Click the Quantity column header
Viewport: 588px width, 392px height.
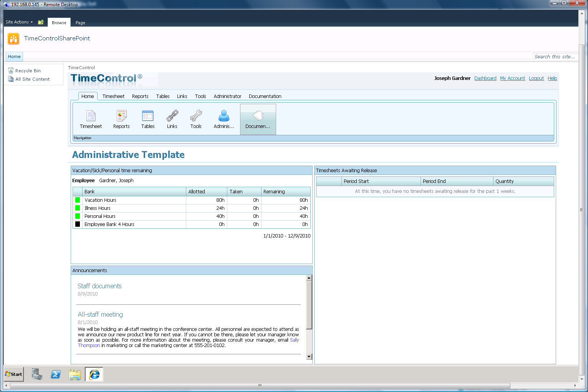pyautogui.click(x=523, y=181)
